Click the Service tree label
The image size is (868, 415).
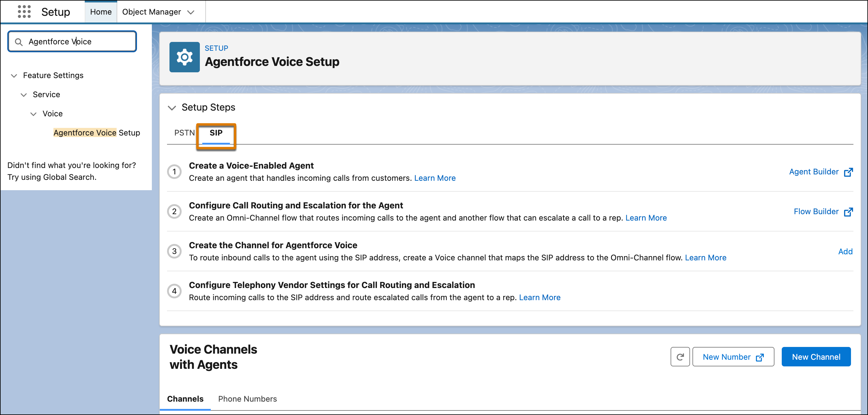(x=46, y=95)
